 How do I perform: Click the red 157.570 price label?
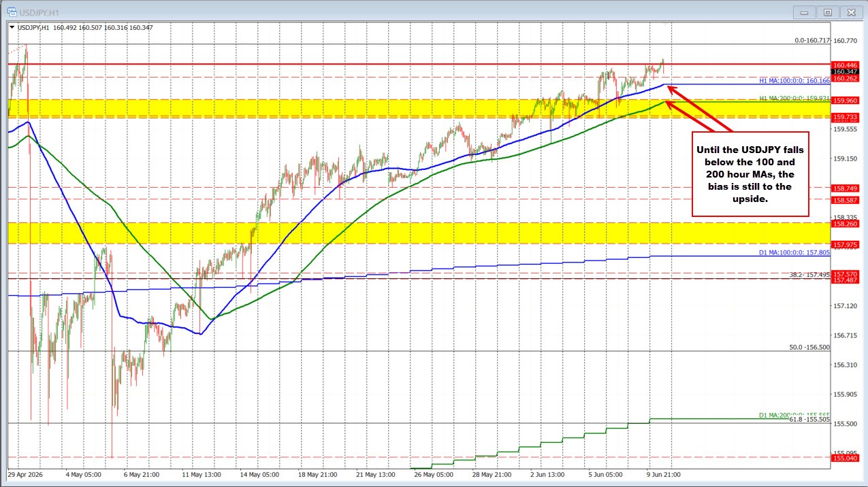click(x=845, y=273)
